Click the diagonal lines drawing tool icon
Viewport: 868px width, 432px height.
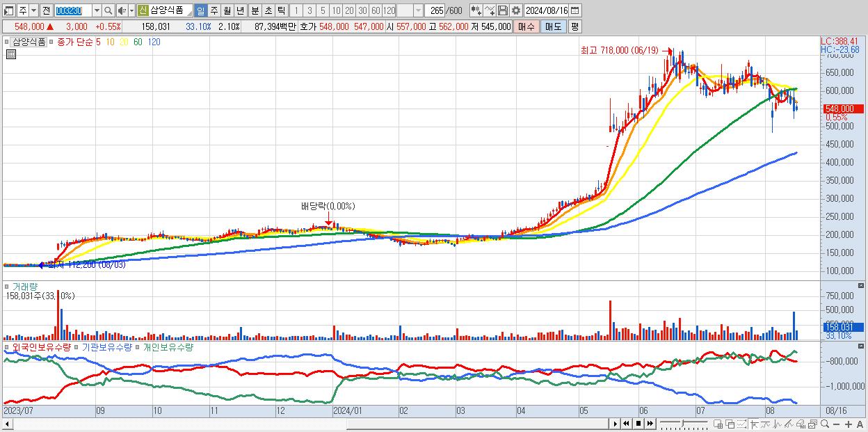[789, 424]
